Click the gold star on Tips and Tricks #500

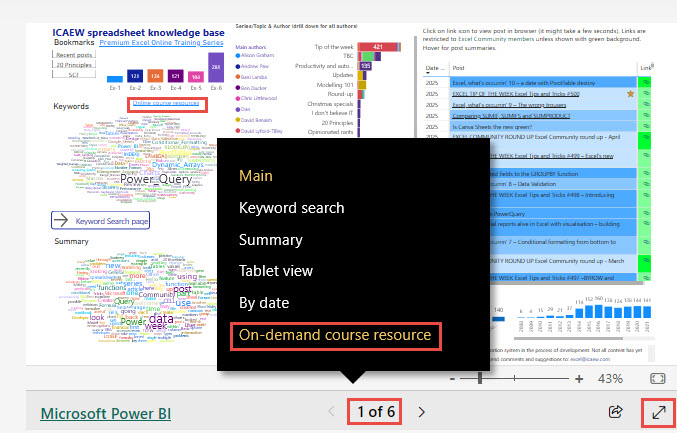coord(630,94)
